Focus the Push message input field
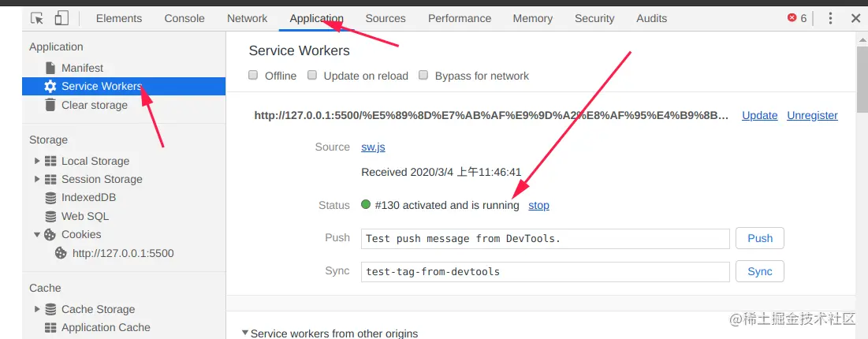 click(x=546, y=239)
